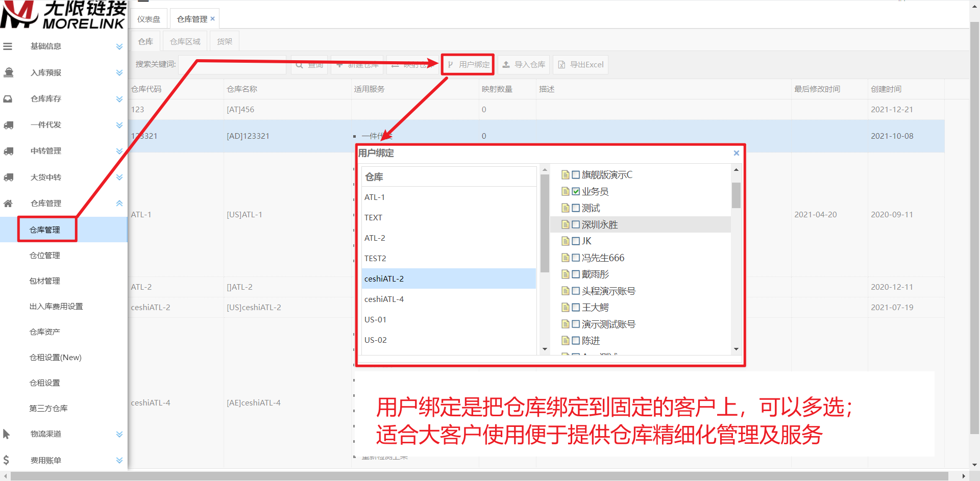Expand the 大货中转 menu chevron

[119, 178]
